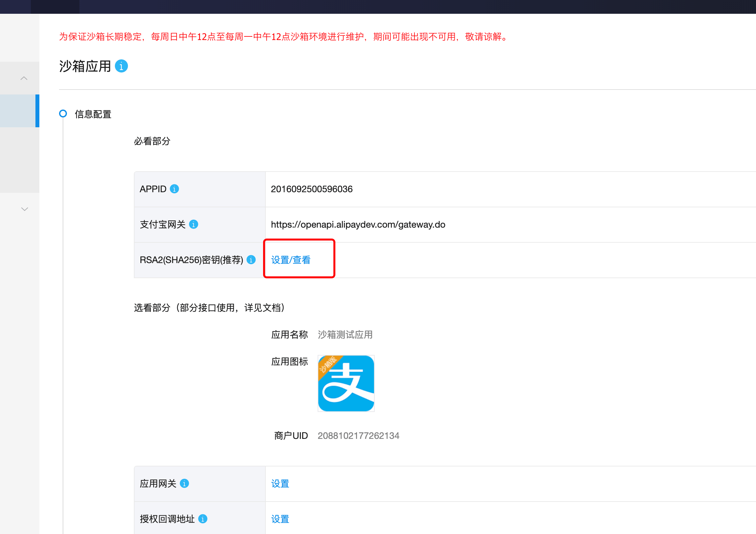Click the info icon beside 支付宝网关
This screenshot has width=756, height=534.
pos(194,224)
